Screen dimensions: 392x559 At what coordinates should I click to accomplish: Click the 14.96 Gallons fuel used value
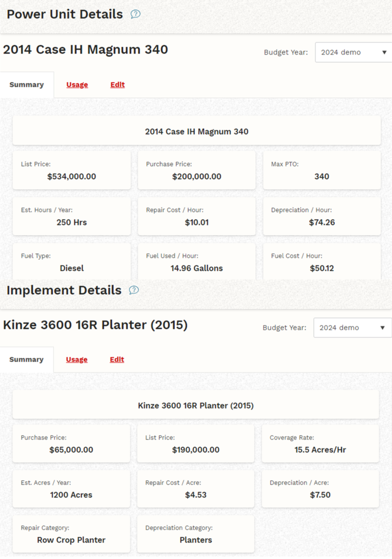197,269
